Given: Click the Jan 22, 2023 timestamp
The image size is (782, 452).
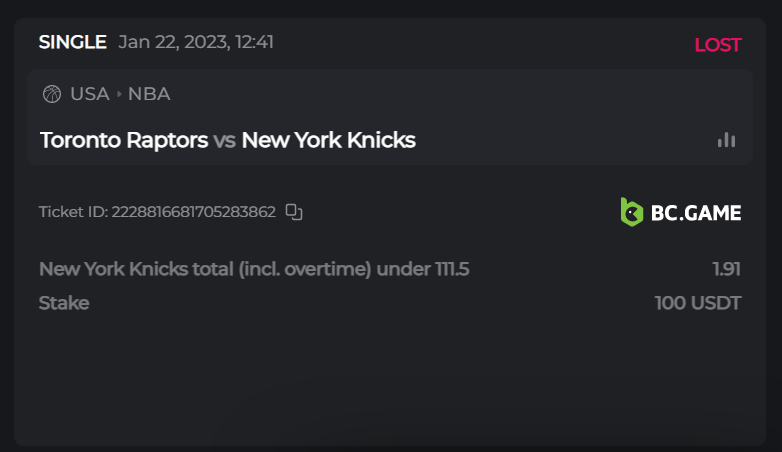Looking at the screenshot, I should click(x=196, y=42).
